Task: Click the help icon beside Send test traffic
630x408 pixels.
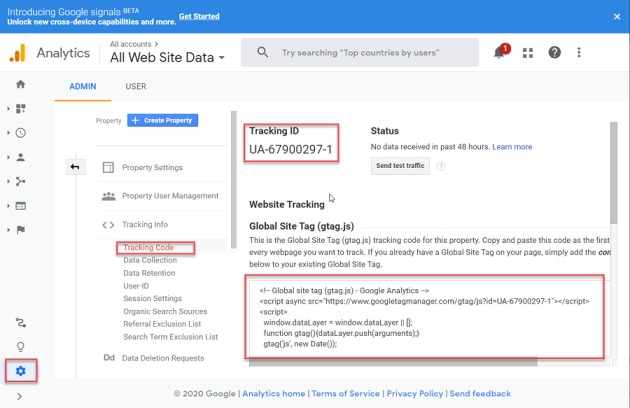Action: pyautogui.click(x=441, y=166)
